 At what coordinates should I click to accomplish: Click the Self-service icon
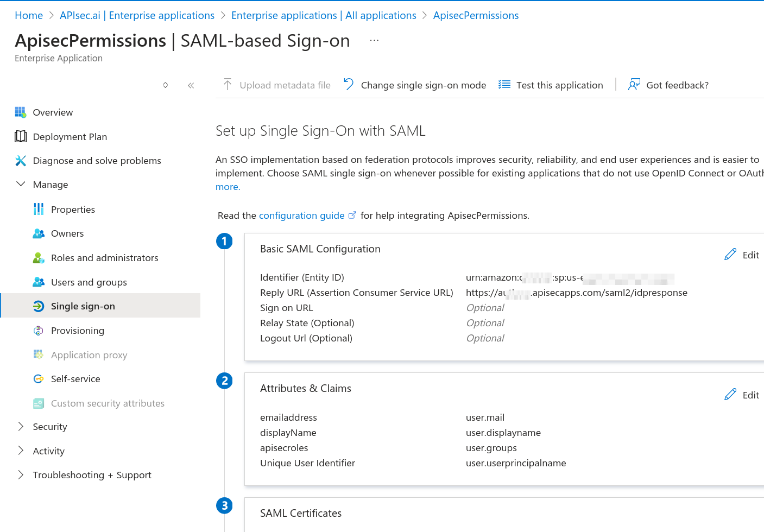[39, 379]
